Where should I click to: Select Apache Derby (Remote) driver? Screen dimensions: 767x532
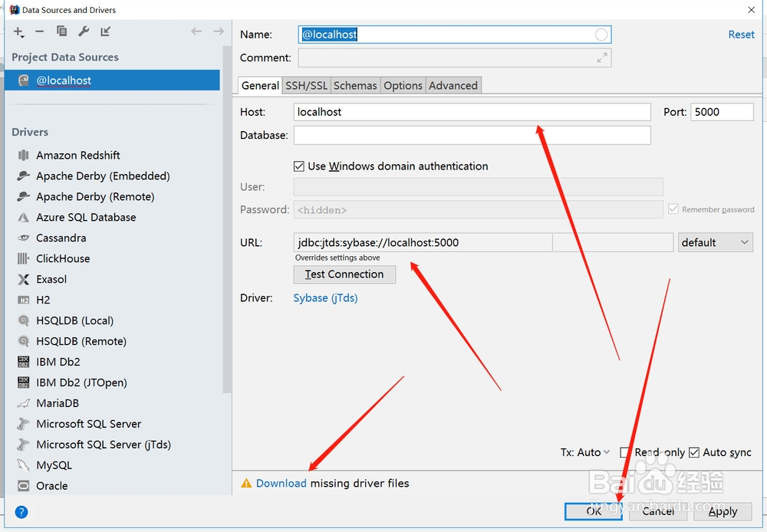click(x=95, y=196)
